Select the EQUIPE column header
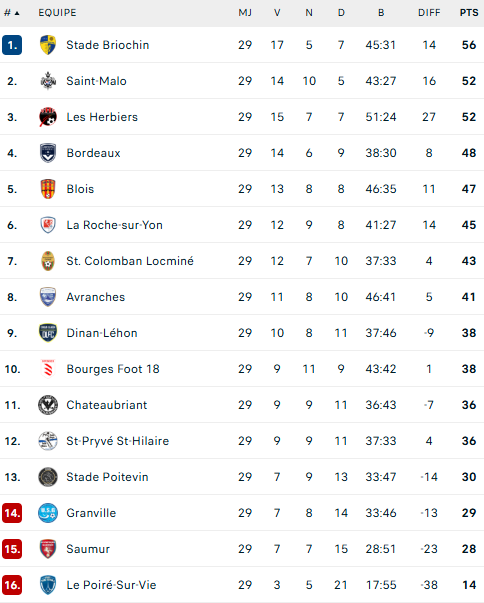484x603 pixels. click(57, 13)
